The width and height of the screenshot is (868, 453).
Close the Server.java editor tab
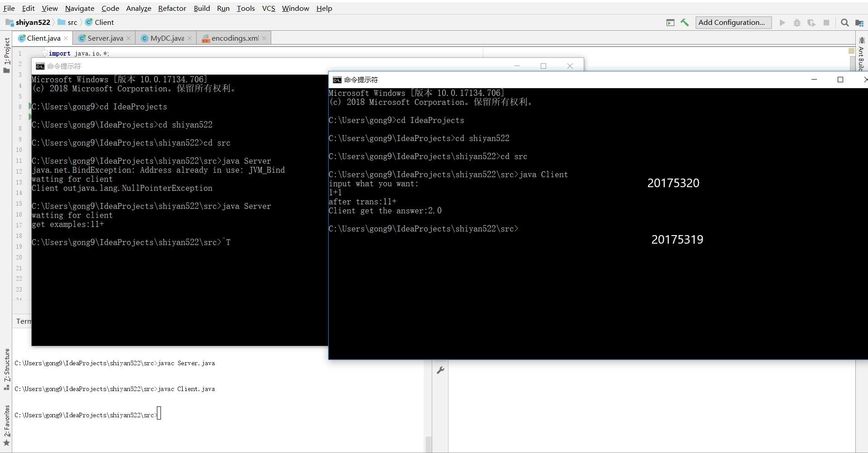click(x=129, y=38)
